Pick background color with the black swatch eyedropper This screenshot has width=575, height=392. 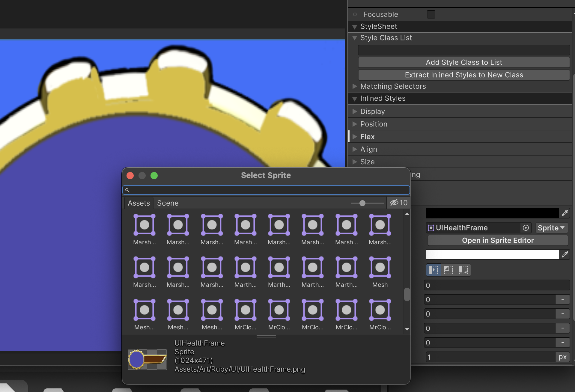click(565, 213)
